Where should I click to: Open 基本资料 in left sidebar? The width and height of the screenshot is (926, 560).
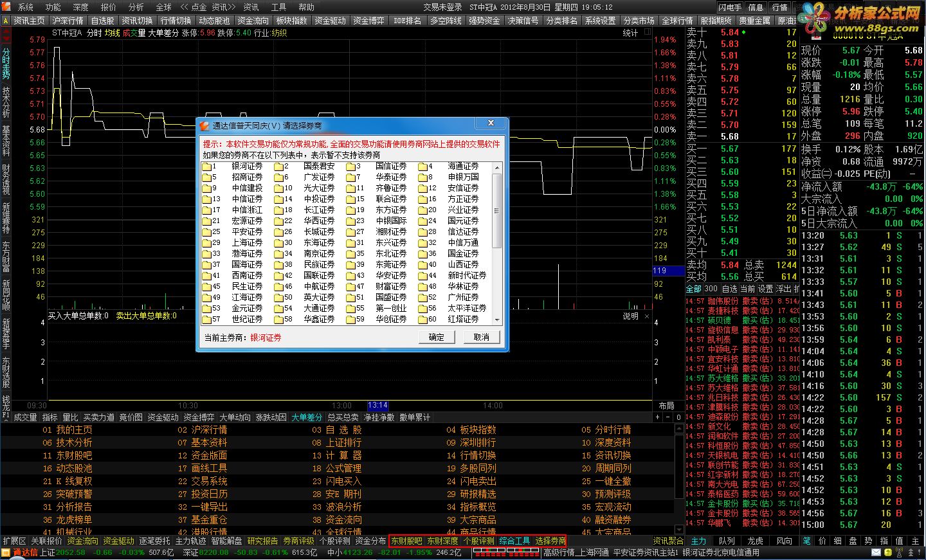pyautogui.click(x=6, y=140)
